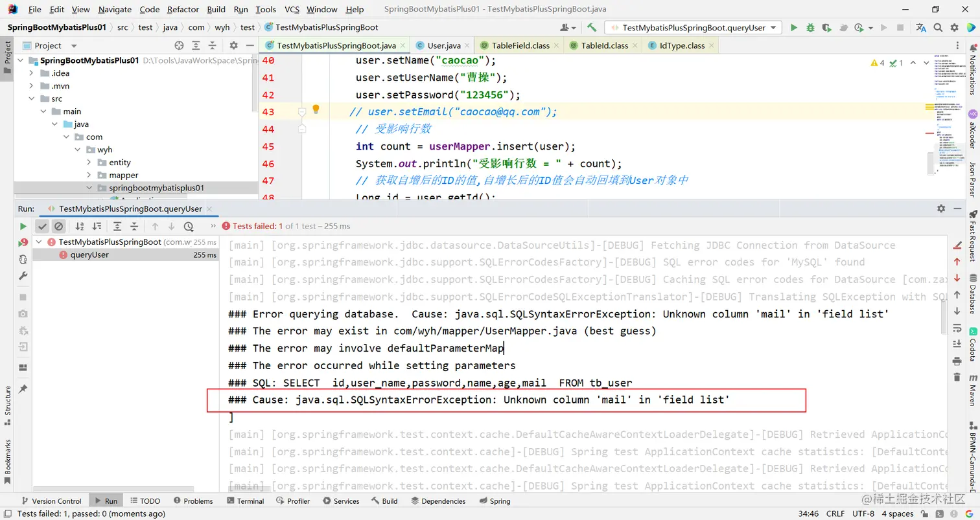Image resolution: width=980 pixels, height=520 pixels.
Task: Open the Dependencies tool window
Action: (437, 501)
